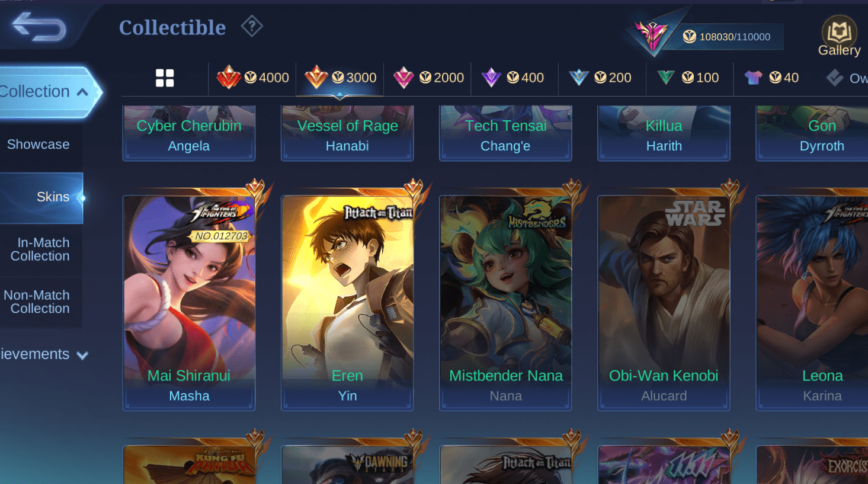Open the Mai Shiranui Masha skin card

(x=189, y=302)
